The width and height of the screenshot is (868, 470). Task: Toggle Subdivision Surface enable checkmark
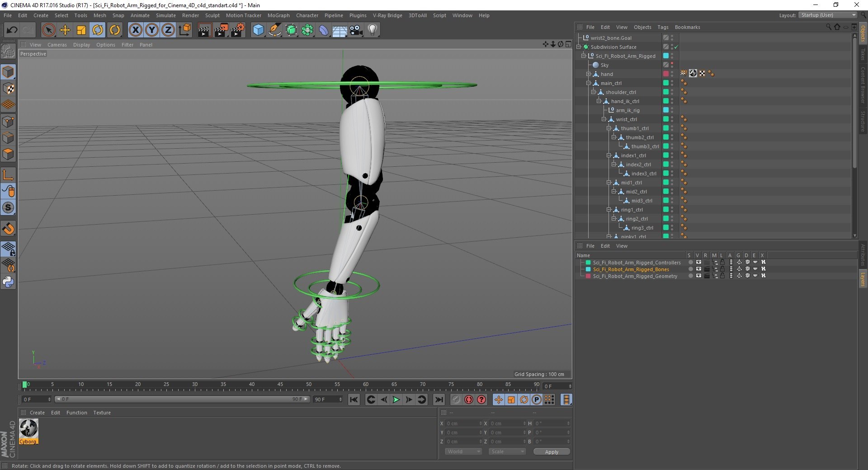(x=676, y=47)
